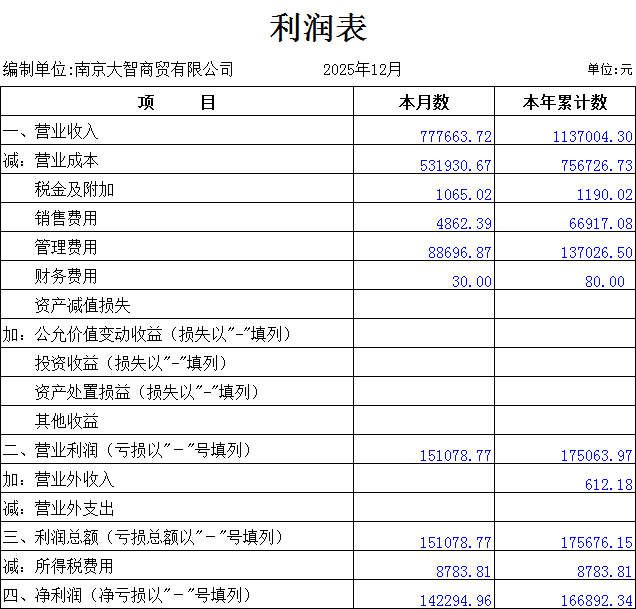This screenshot has width=636, height=609.
Task: Open the 财务费用 monthly value 30.00
Action: pos(472,282)
